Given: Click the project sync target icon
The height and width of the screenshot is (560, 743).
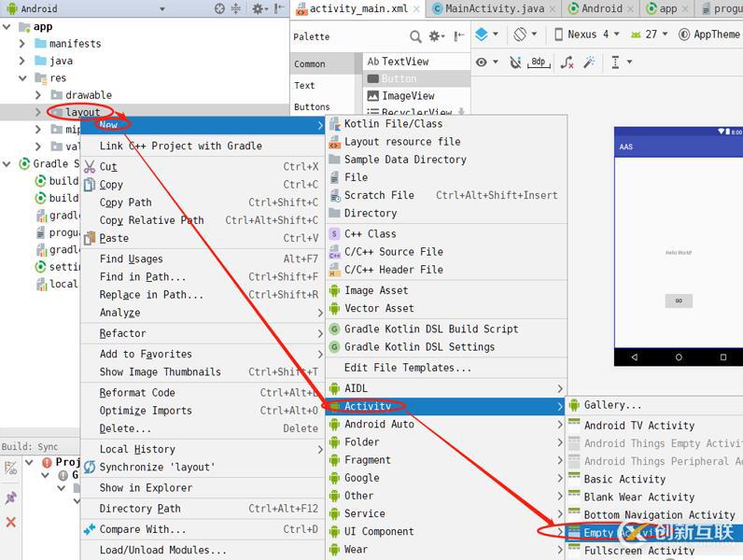Looking at the screenshot, I should (x=219, y=8).
